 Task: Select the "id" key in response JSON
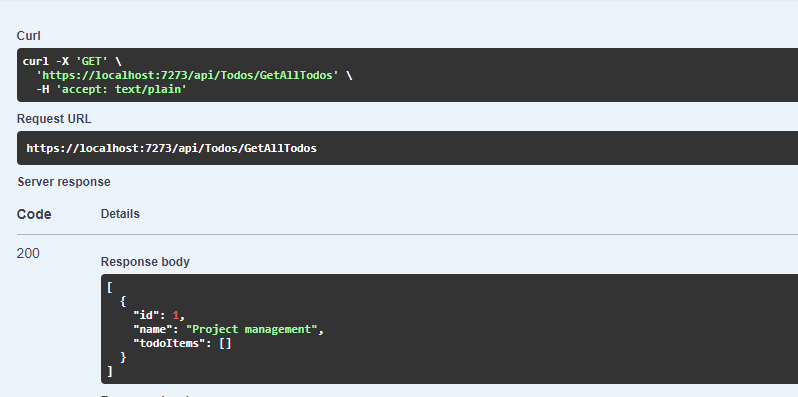144,316
